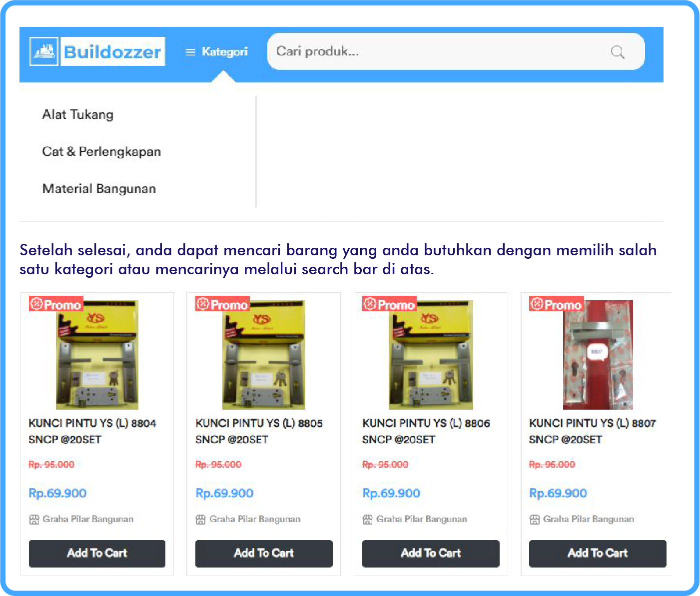This screenshot has height=596, width=700.
Task: Open KUNCI PINTU YS (L) 8805 product title
Action: click(259, 431)
